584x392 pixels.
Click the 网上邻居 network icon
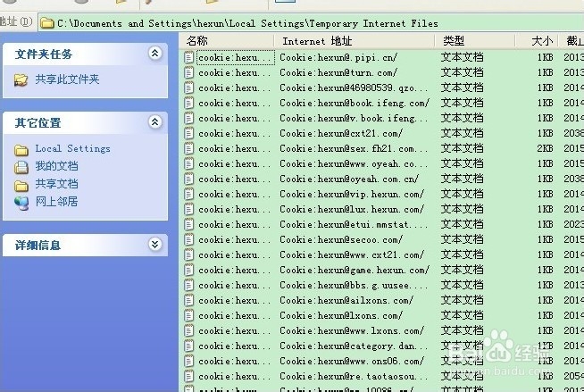point(21,204)
